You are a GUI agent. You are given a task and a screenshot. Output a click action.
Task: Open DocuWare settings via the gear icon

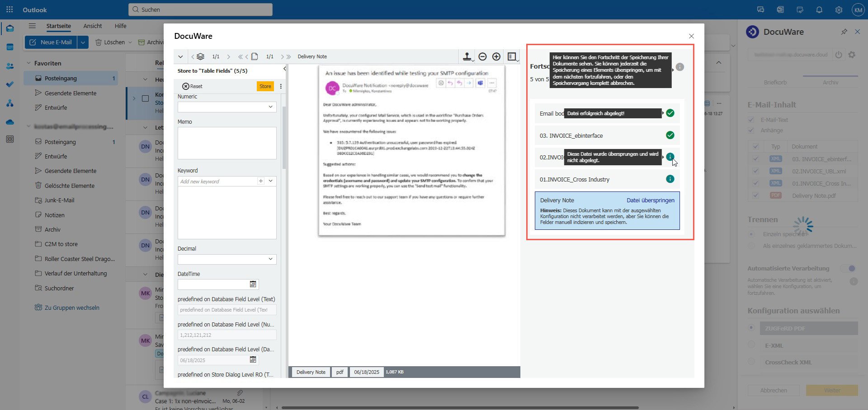852,55
